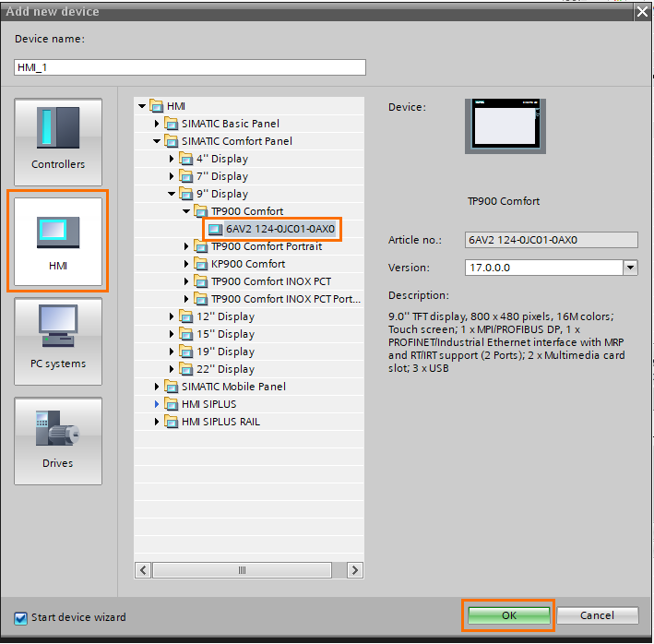Click the horizontal scrollbar thumb of tree

click(243, 570)
